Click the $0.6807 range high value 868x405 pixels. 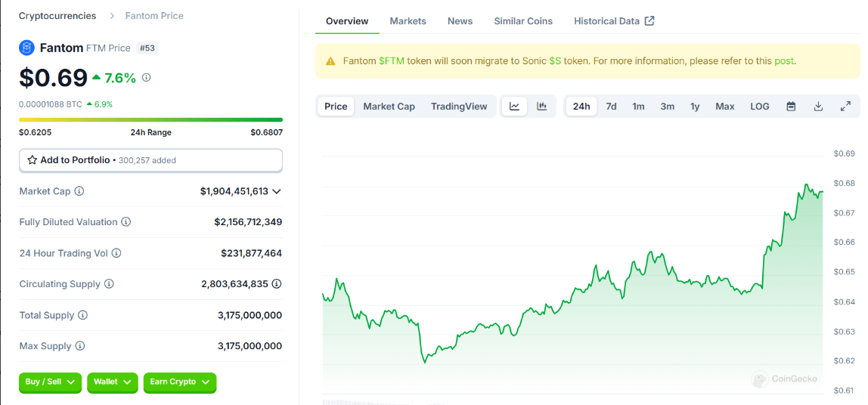[x=266, y=132]
